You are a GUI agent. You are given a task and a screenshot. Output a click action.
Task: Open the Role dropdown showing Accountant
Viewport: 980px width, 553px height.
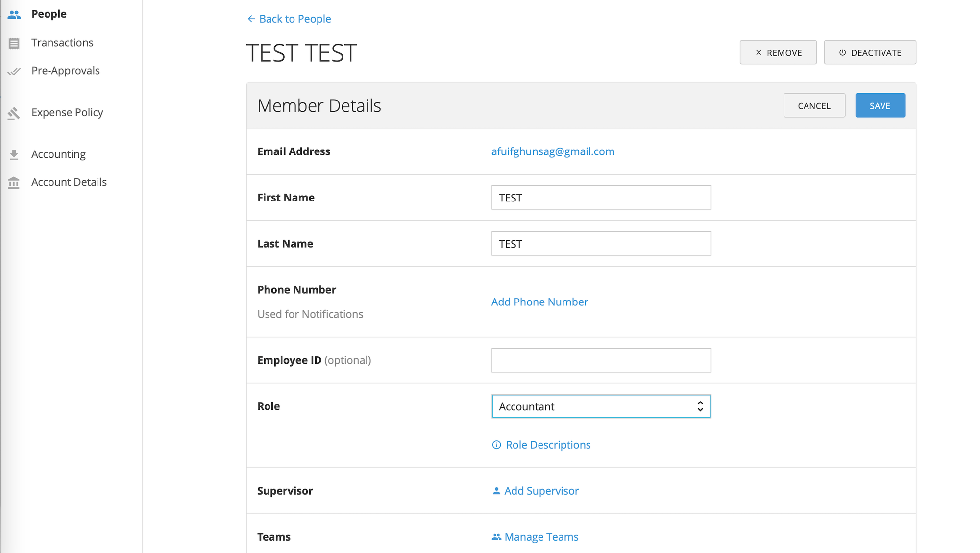pos(601,406)
